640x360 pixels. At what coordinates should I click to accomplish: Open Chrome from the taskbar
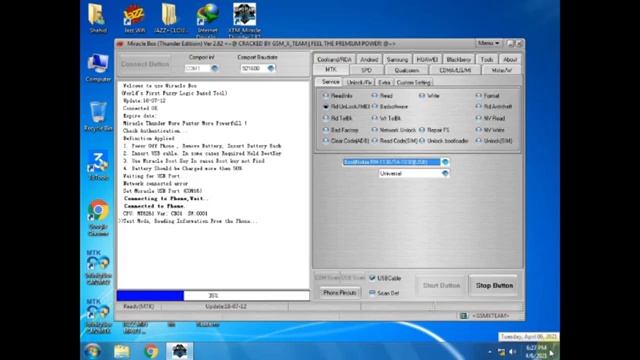pyautogui.click(x=151, y=351)
